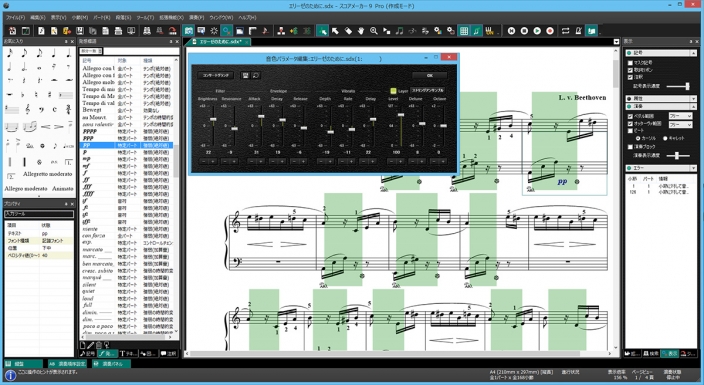
Task: Expand the 属性 section in display panel
Action: (694, 98)
